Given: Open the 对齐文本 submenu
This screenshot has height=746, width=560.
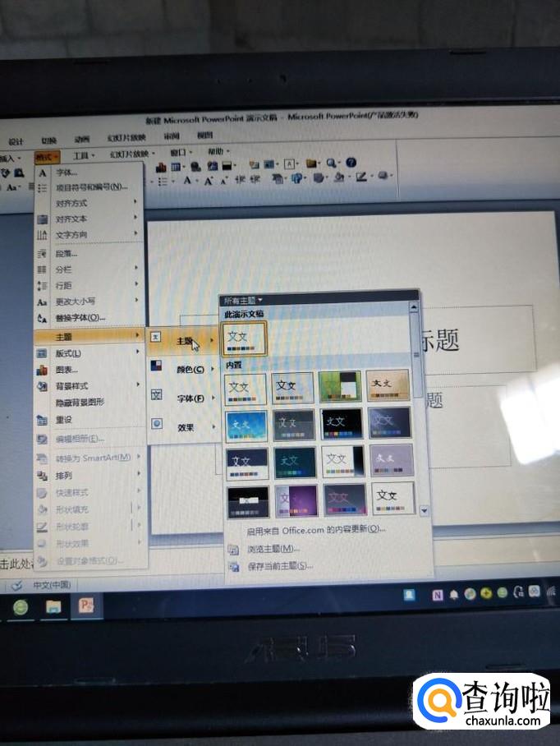Looking at the screenshot, I should click(90, 219).
